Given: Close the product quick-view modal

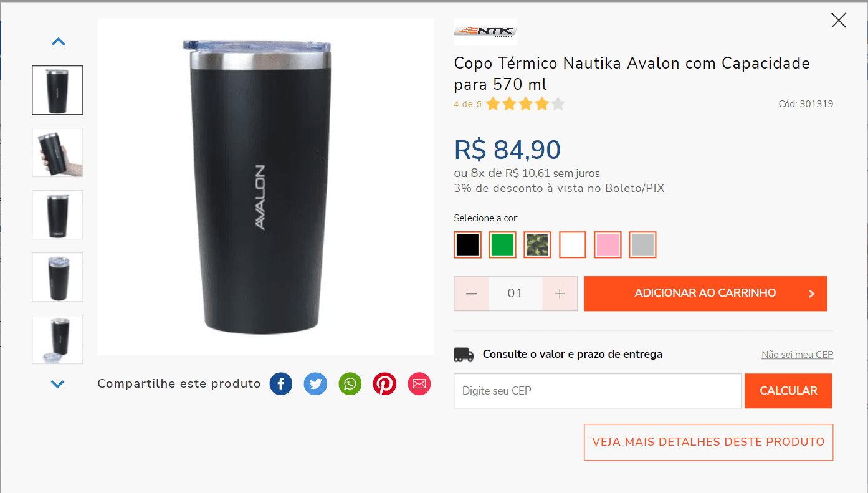Looking at the screenshot, I should pyautogui.click(x=839, y=21).
